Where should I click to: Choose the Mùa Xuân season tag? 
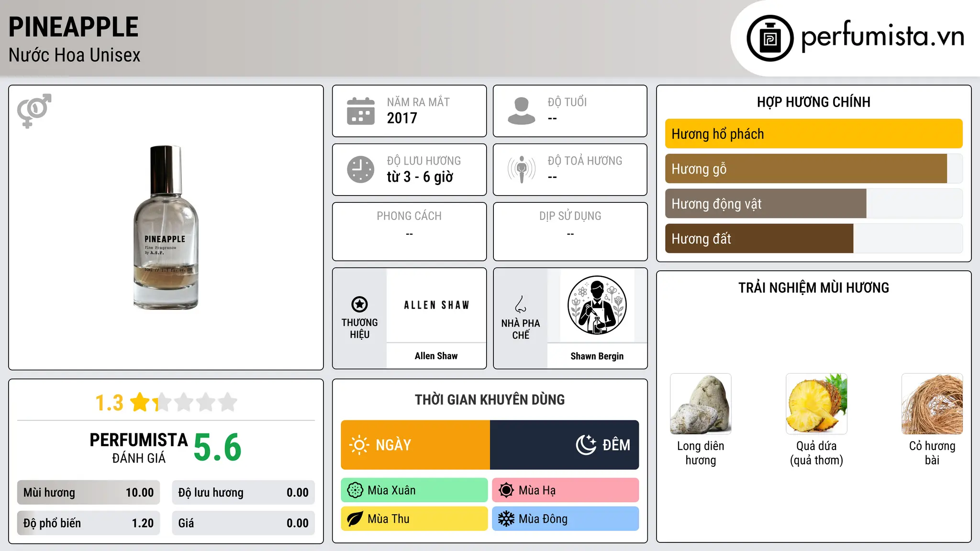click(x=414, y=490)
